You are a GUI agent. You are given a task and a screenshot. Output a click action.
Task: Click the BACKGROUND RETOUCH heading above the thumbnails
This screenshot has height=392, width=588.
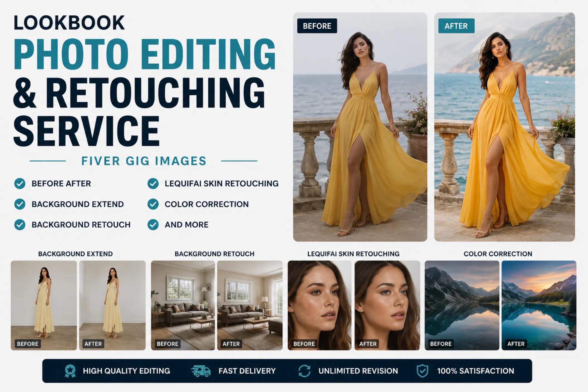(214, 254)
